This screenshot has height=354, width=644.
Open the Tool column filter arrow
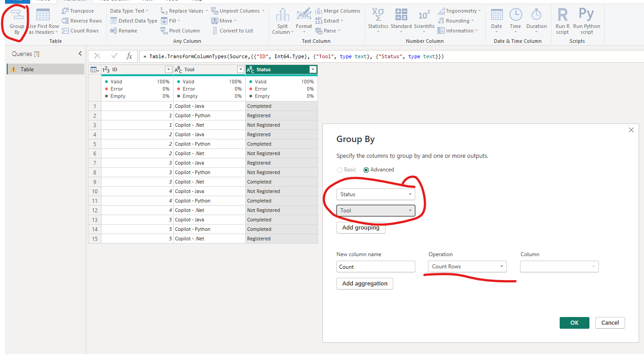(240, 69)
